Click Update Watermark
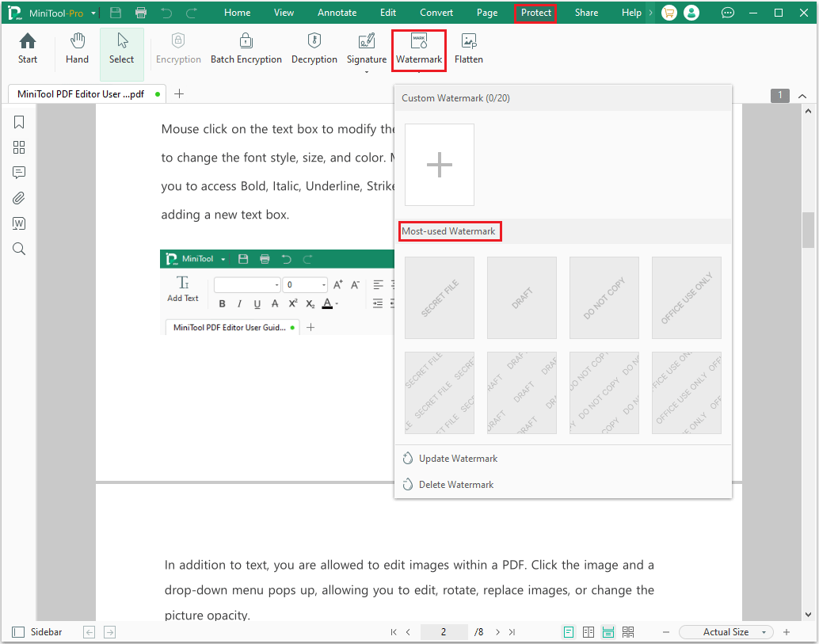 [458, 458]
